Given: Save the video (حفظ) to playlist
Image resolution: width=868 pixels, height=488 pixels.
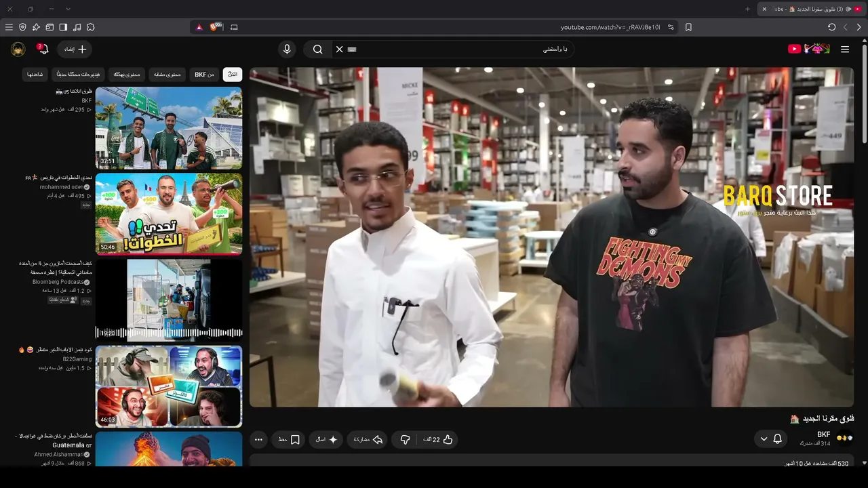Looking at the screenshot, I should coord(289,439).
